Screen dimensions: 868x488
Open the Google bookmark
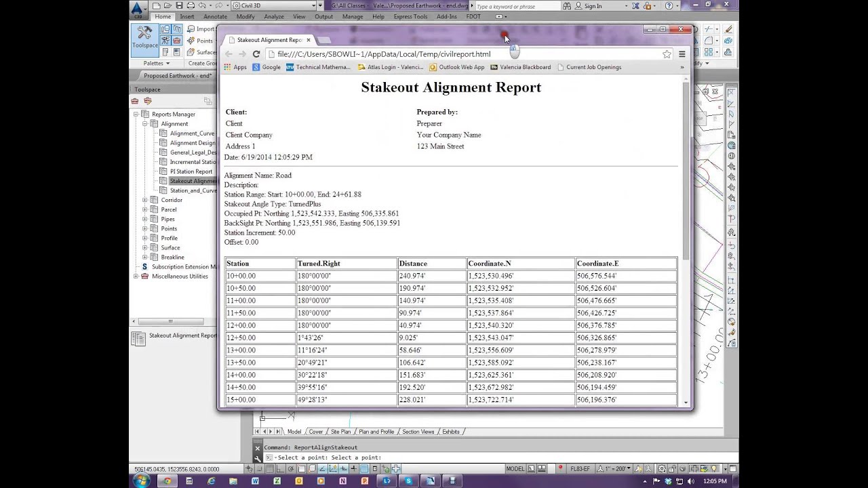pyautogui.click(x=267, y=67)
